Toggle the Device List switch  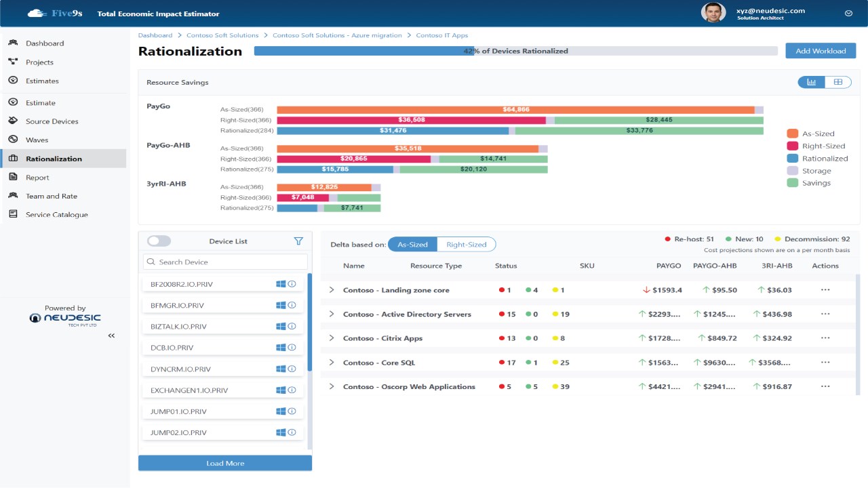(x=159, y=241)
